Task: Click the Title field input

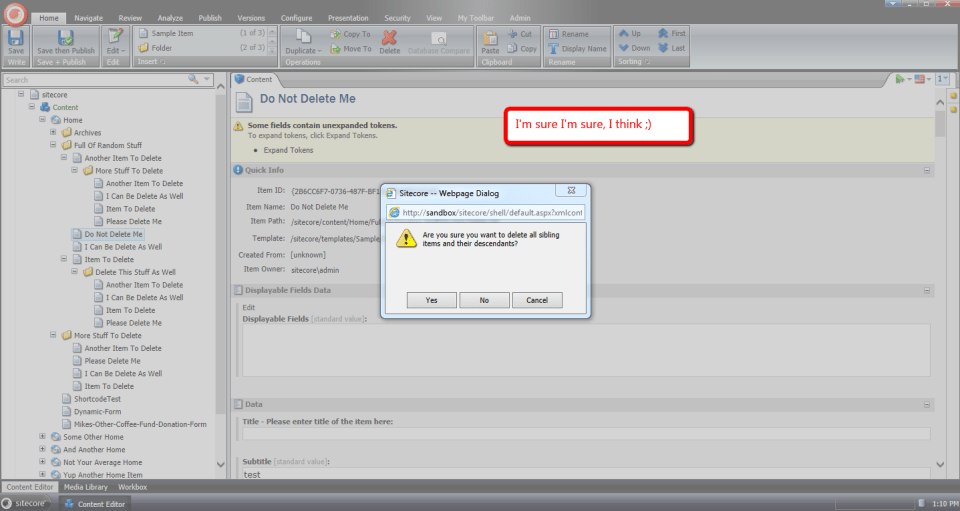Action: 586,433
